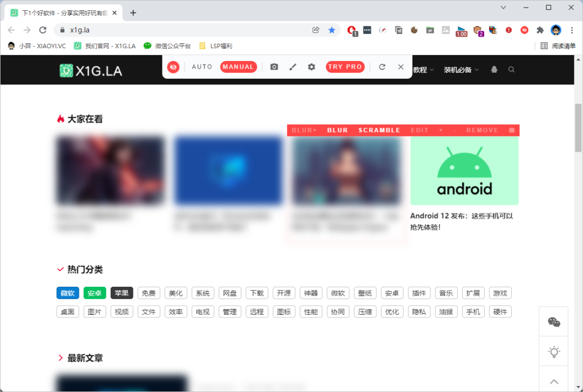583x392 pixels.
Task: Choose SCRAMBLE in the red selection bar
Action: pos(379,130)
